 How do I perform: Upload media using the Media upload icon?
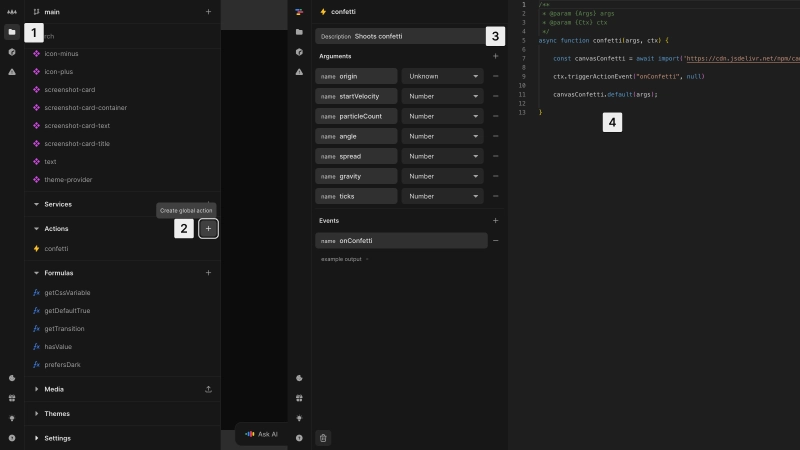(x=208, y=389)
